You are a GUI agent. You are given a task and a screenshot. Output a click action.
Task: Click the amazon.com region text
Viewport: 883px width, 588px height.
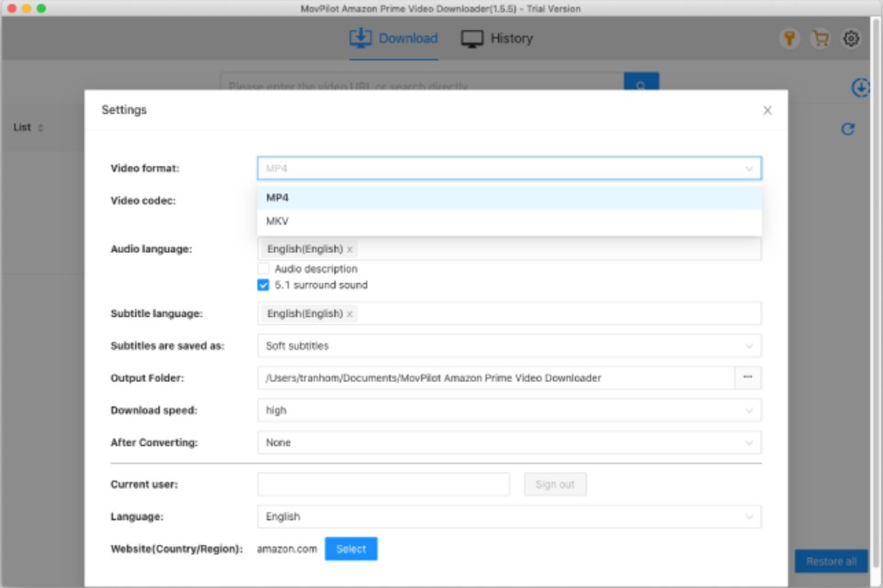click(x=287, y=550)
